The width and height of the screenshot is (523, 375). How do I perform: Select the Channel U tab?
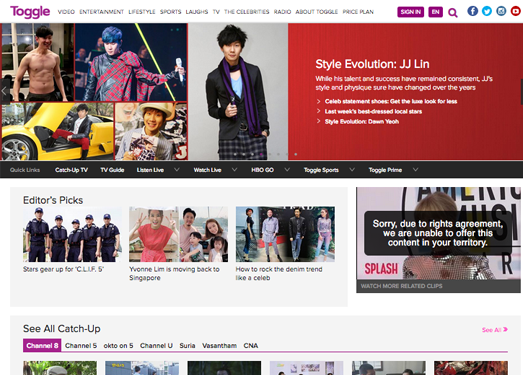pyautogui.click(x=156, y=346)
